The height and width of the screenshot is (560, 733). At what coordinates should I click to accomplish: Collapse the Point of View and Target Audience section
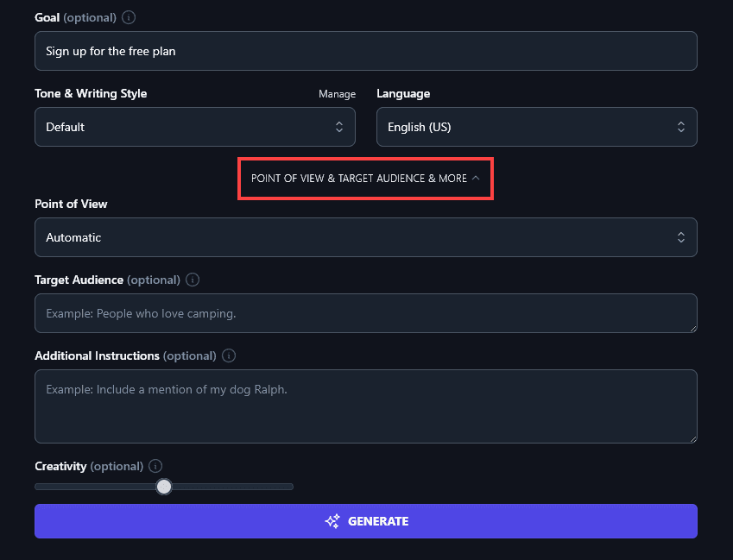[365, 178]
